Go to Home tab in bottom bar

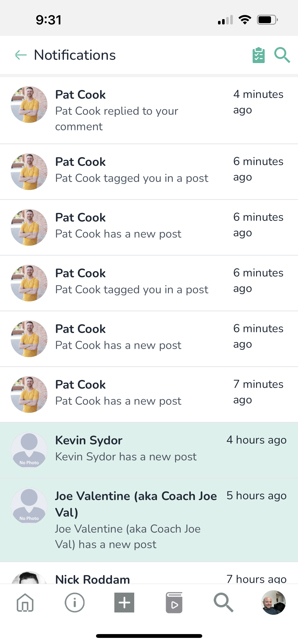coord(25,602)
